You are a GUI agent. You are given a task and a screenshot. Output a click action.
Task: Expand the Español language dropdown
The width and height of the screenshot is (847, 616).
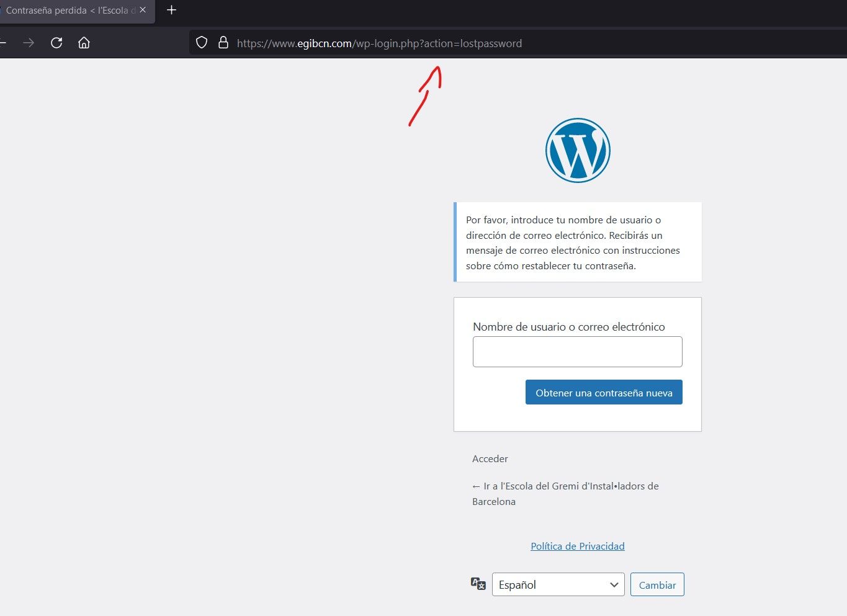pos(558,584)
